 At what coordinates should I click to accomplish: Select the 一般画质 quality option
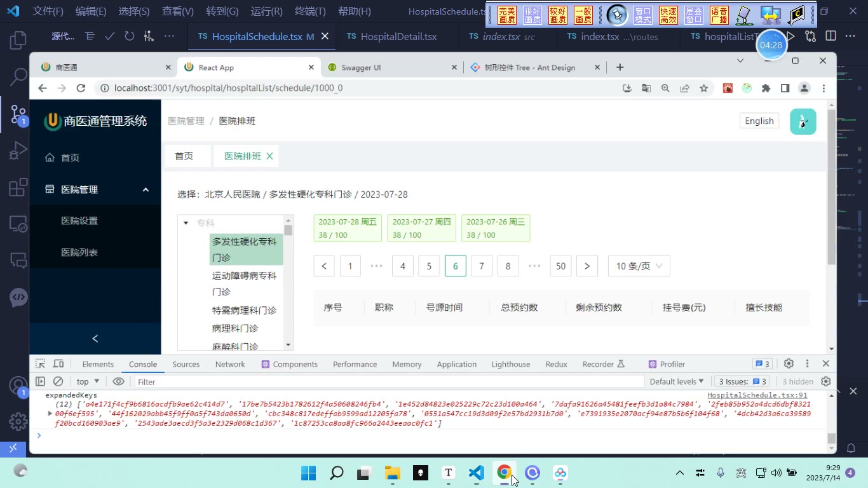583,15
